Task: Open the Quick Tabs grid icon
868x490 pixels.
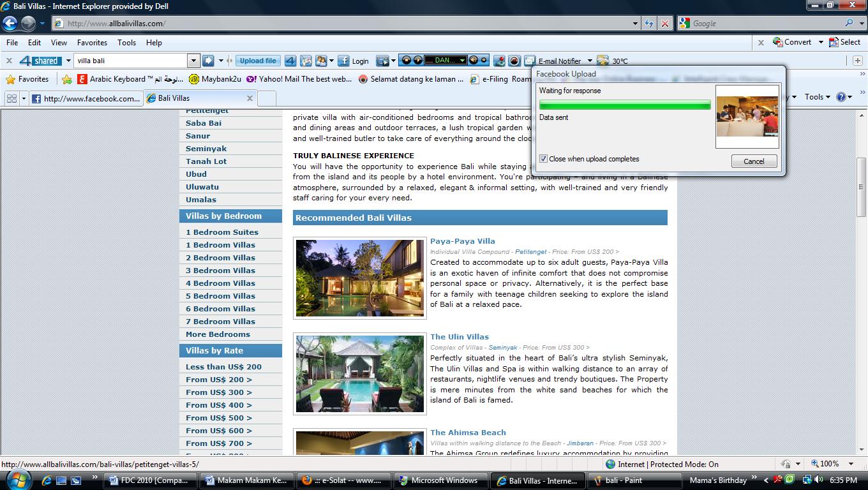Action: pos(11,98)
